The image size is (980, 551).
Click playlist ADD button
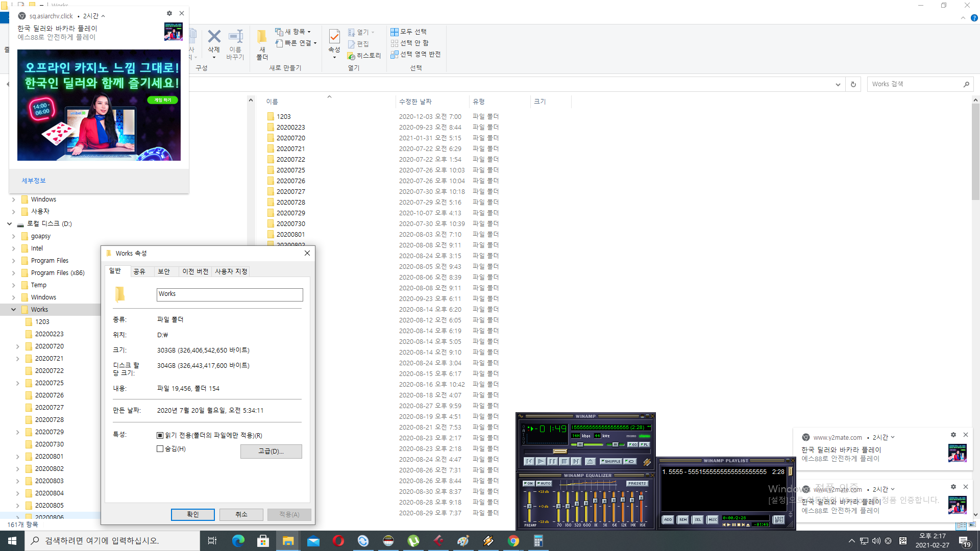[668, 519]
